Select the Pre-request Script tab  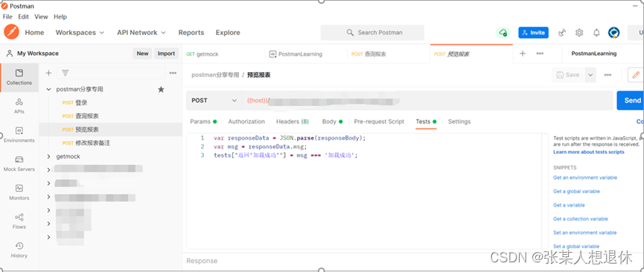379,121
